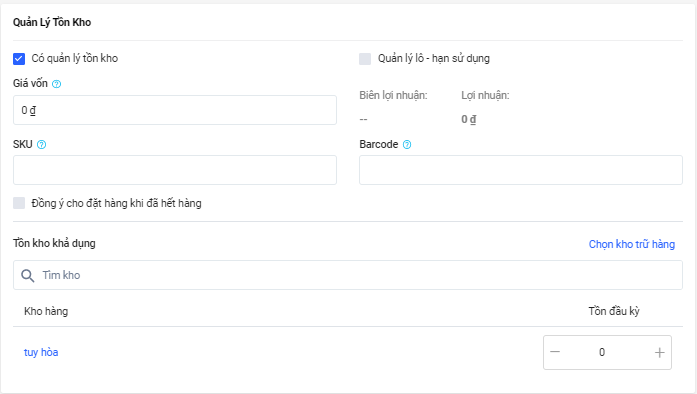The height and width of the screenshot is (394, 697).
Task: Open the Chọn kho trữ hàng link
Action: [x=632, y=244]
